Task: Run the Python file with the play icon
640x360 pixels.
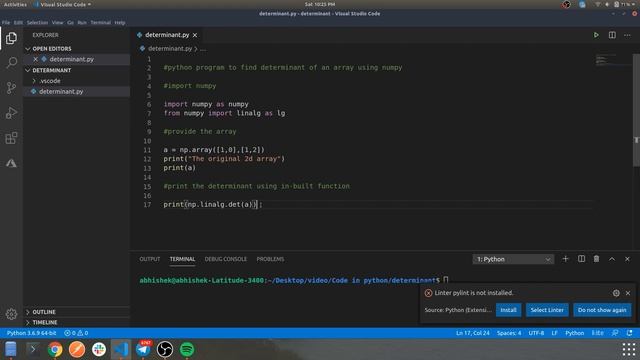Action: point(596,35)
